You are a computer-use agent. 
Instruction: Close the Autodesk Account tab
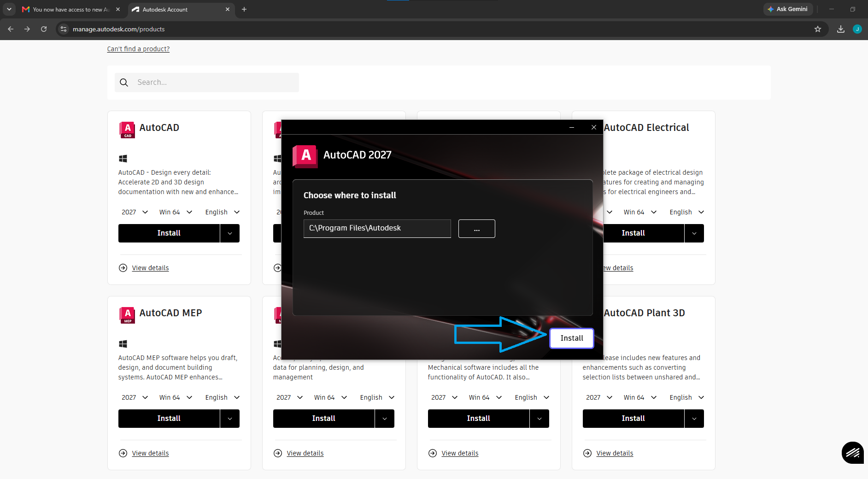coord(227,9)
